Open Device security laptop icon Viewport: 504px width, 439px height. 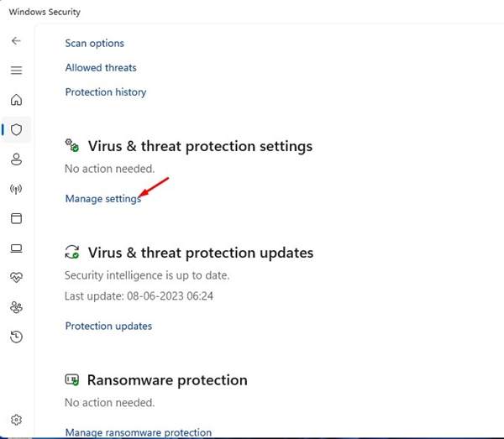16,248
